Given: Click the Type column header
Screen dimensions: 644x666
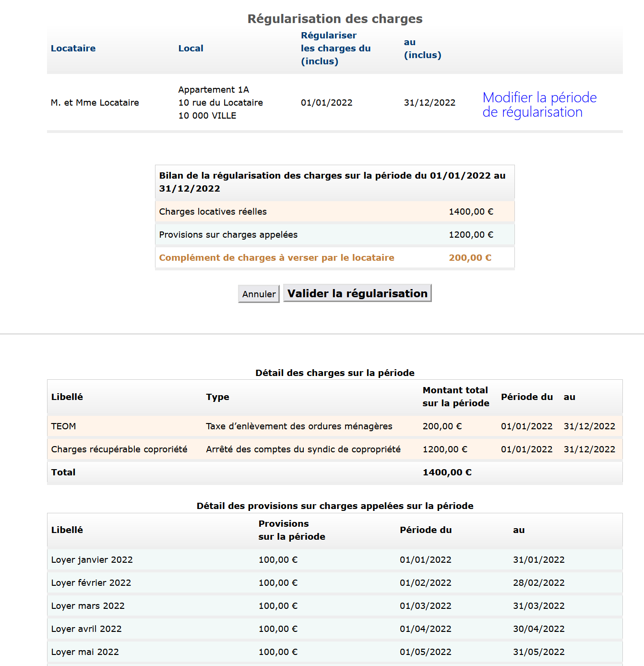Looking at the screenshot, I should click(218, 397).
